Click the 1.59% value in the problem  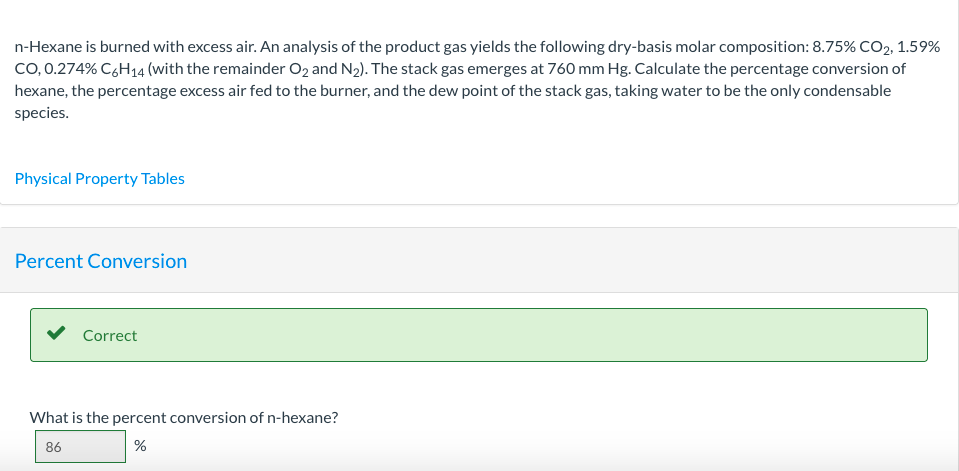[x=919, y=47]
